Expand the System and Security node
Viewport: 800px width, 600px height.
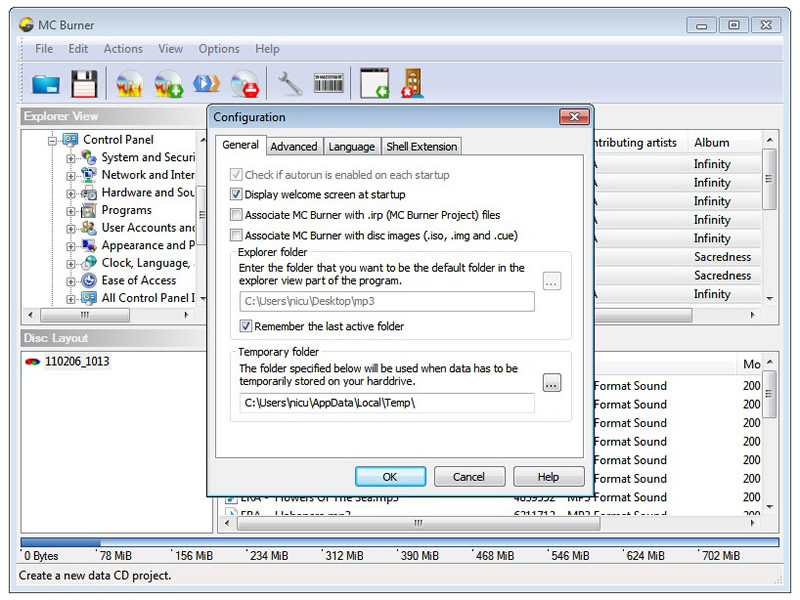click(x=70, y=159)
